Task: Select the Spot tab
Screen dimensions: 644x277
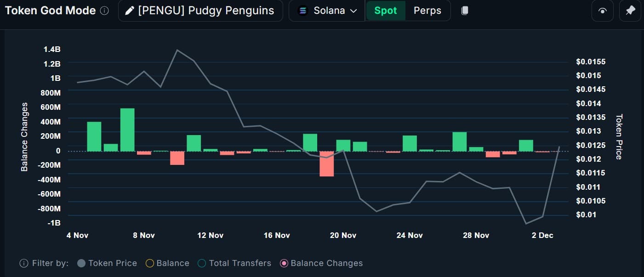Action: (386, 10)
